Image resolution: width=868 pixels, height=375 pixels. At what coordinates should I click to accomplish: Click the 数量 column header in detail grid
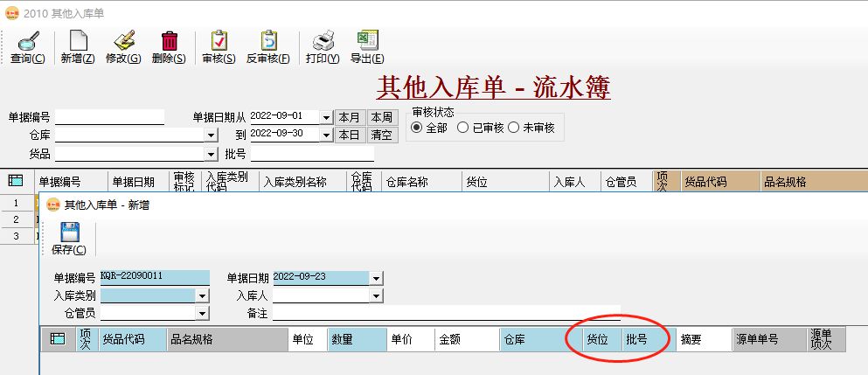point(357,339)
